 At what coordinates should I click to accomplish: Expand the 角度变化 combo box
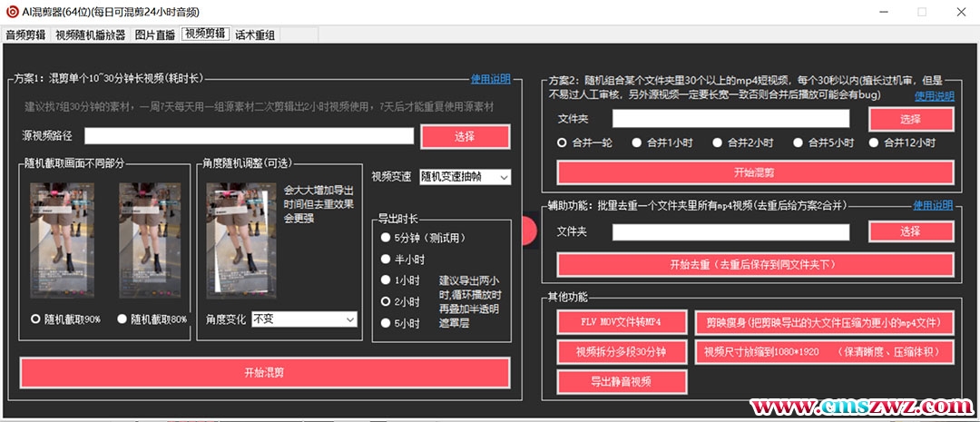click(304, 319)
